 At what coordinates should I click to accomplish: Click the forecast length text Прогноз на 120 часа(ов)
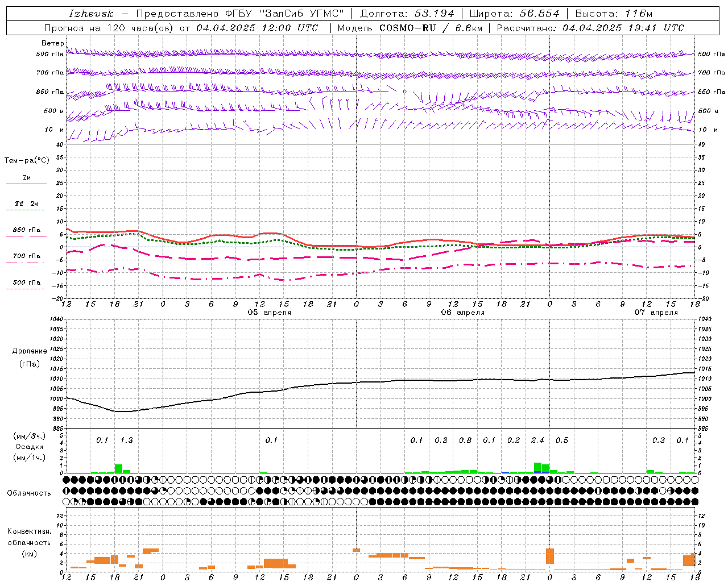[x=110, y=28]
